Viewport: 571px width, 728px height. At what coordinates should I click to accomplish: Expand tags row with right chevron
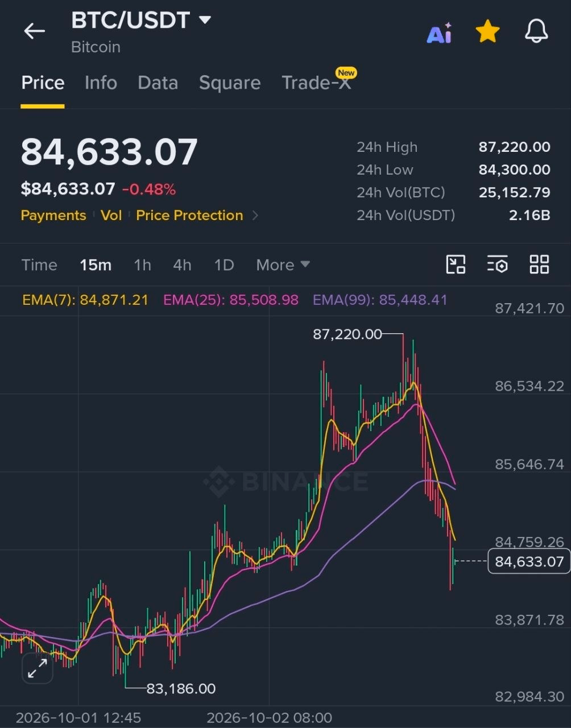pos(255,216)
